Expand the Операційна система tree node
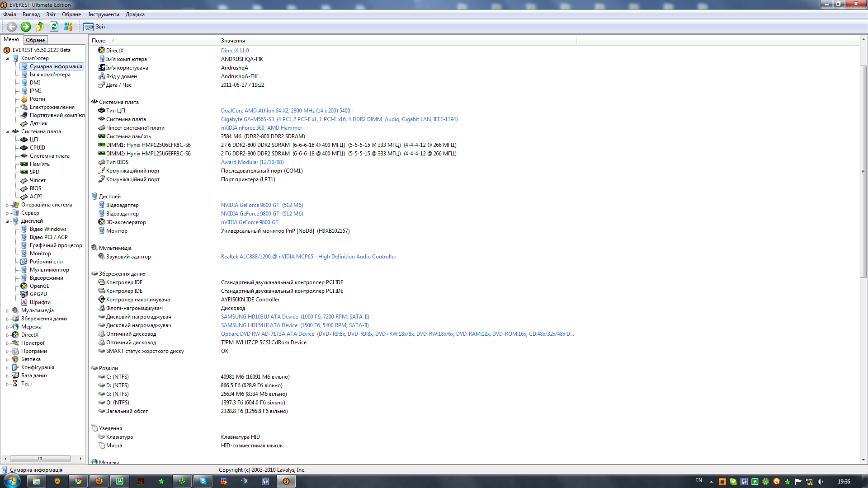The width and height of the screenshot is (868, 488). [x=8, y=205]
